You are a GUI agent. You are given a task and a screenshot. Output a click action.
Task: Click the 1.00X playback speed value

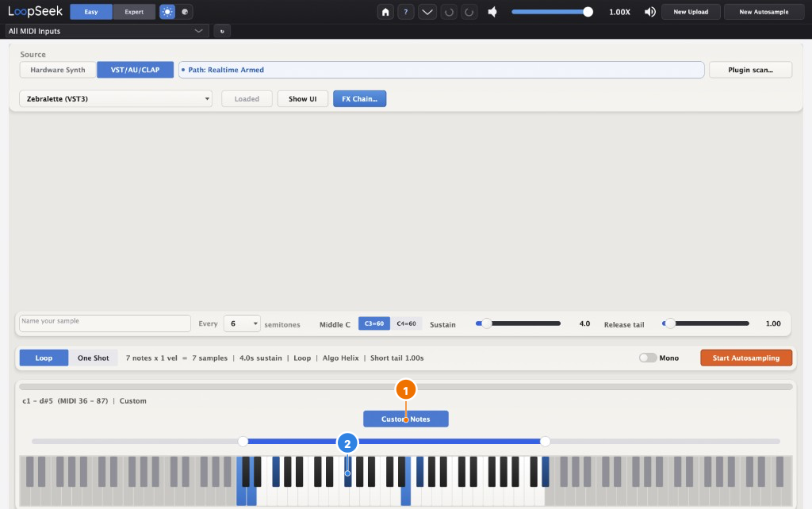[x=619, y=12]
